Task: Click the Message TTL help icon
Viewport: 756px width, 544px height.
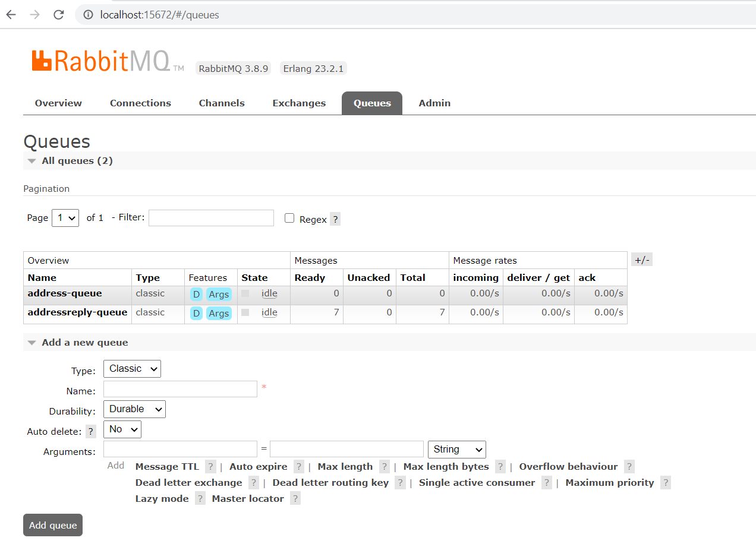Action: click(x=210, y=466)
